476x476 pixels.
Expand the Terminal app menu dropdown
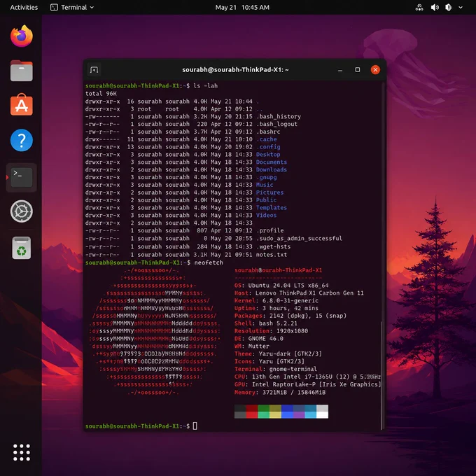point(72,7)
